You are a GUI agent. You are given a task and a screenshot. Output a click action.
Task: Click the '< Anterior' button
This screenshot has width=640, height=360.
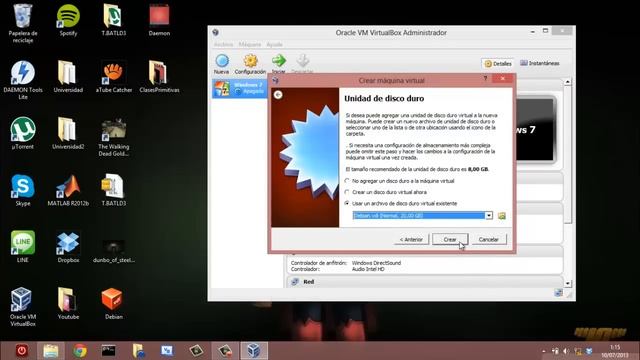[x=411, y=240]
